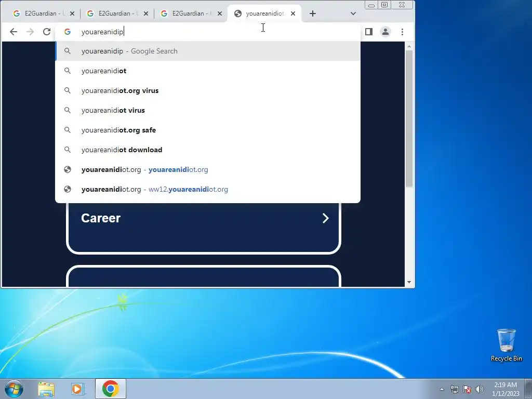The width and height of the screenshot is (532, 399).
Task: Open Windows Explorer from the taskbar
Action: (46, 389)
